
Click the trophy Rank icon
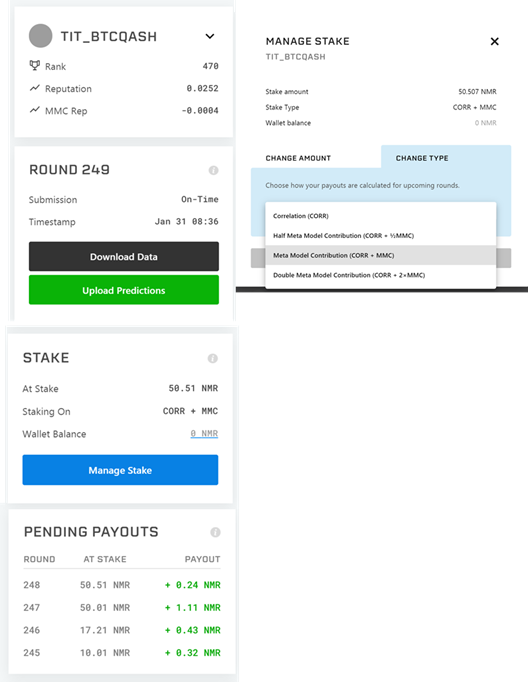tap(34, 66)
